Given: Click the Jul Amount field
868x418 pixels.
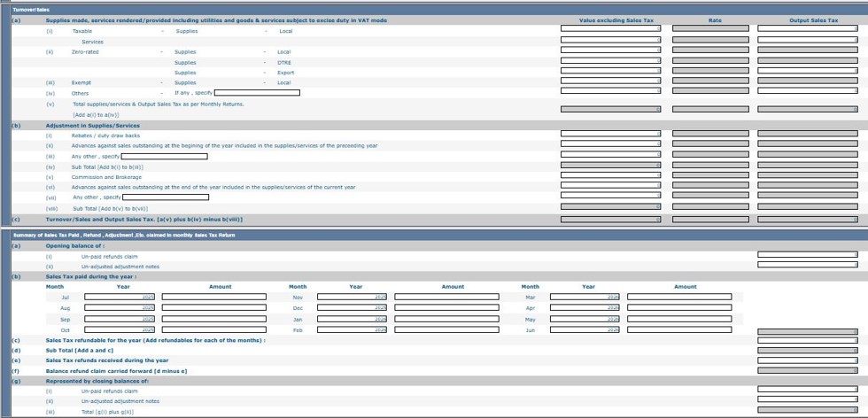Looking at the screenshot, I should tap(214, 297).
